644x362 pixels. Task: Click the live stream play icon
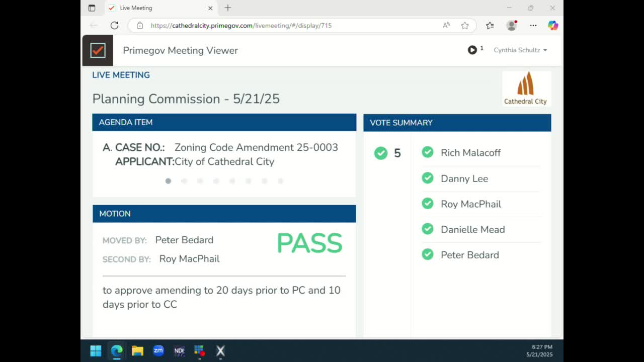(x=472, y=50)
